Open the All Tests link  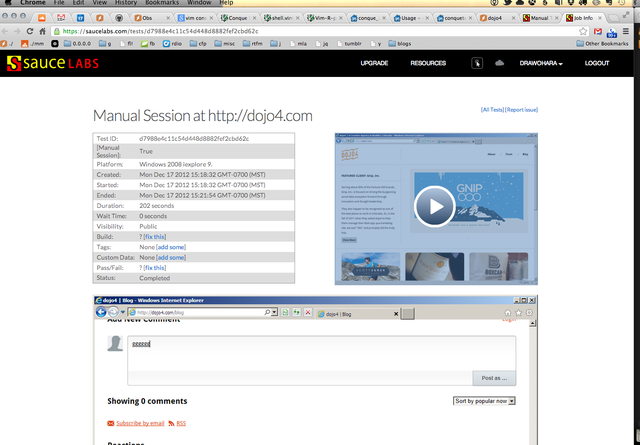[492, 109]
